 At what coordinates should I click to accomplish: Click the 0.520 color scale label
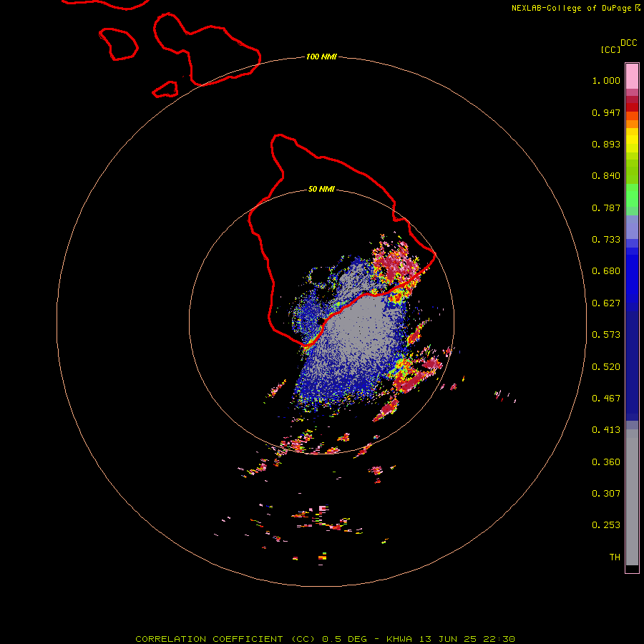606,367
